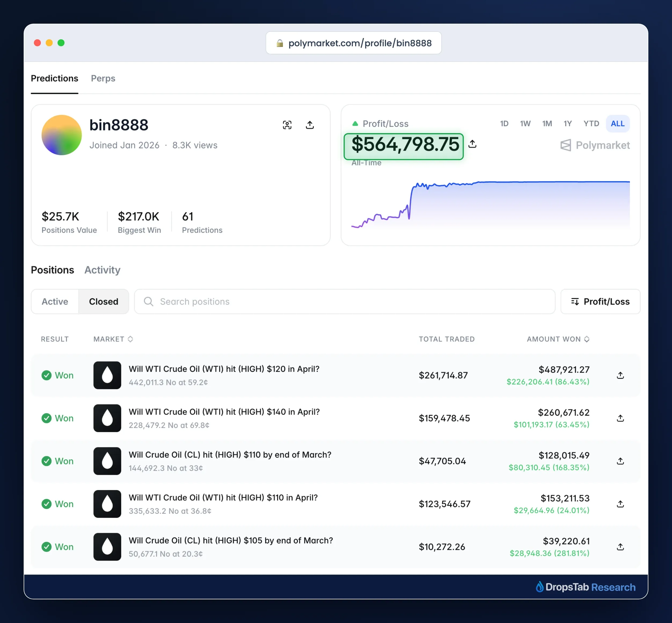This screenshot has height=623, width=672.
Task: Click the red close window button
Action: click(x=37, y=43)
